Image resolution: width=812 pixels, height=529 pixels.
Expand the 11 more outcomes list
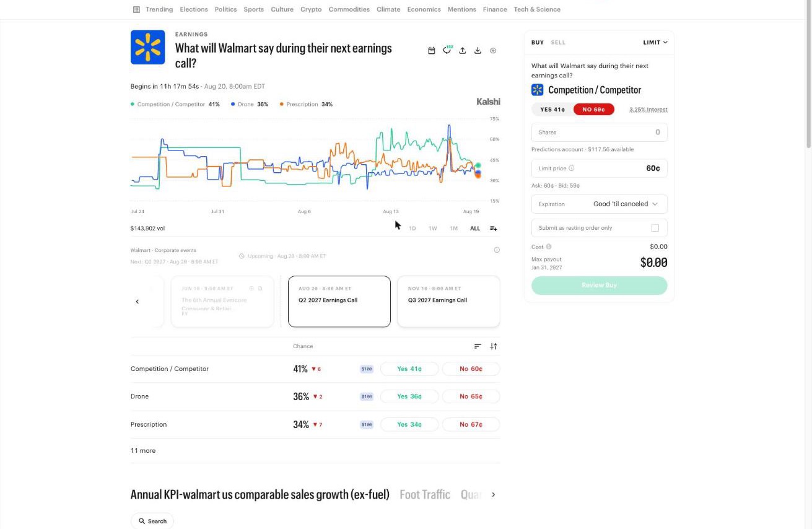click(143, 451)
